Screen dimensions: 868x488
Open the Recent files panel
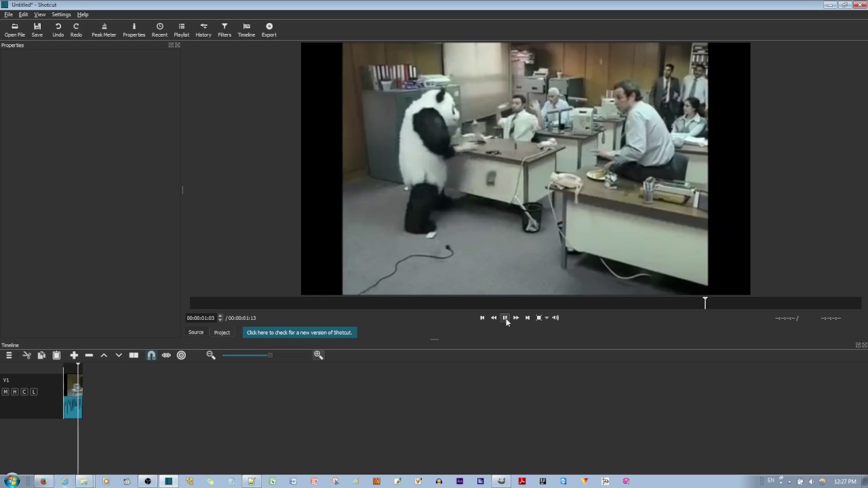tap(159, 30)
